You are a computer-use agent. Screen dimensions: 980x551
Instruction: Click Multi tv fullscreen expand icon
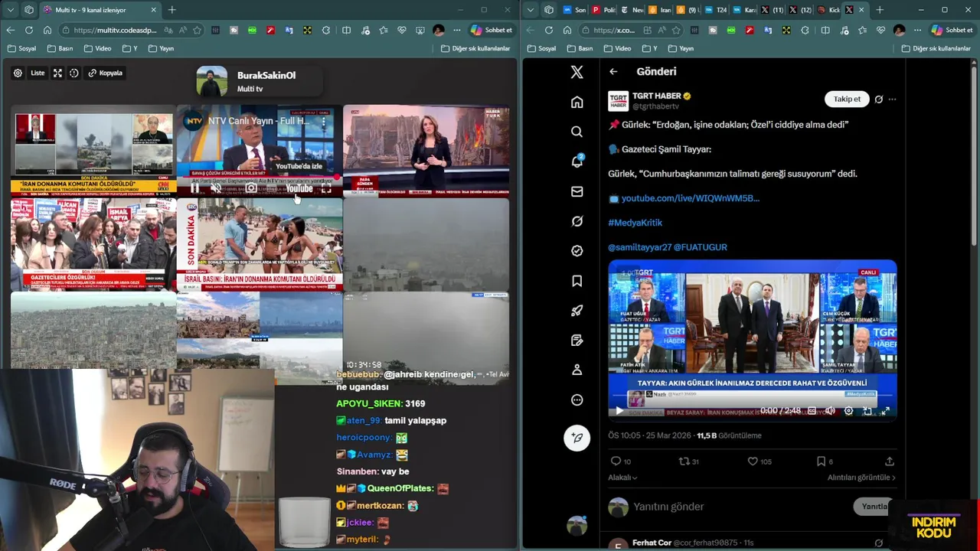point(57,73)
